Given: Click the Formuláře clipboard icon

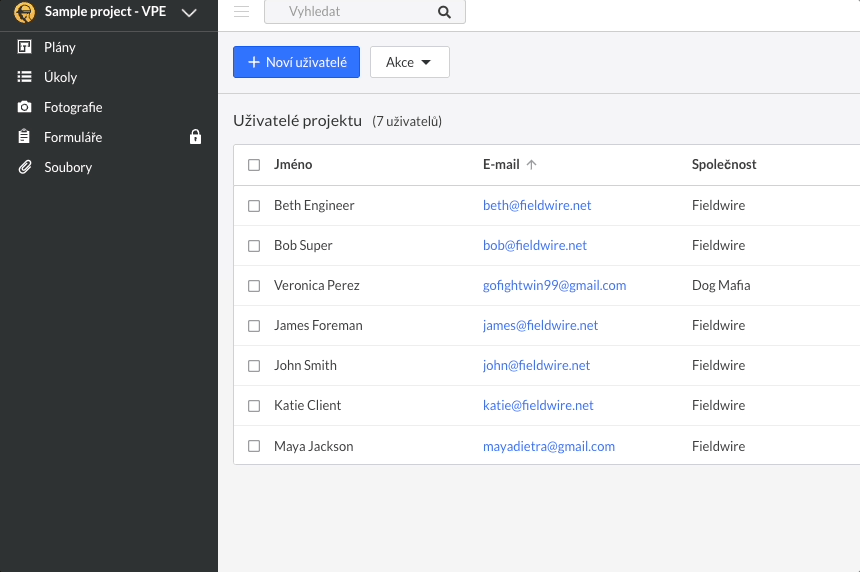Looking at the screenshot, I should (25, 137).
